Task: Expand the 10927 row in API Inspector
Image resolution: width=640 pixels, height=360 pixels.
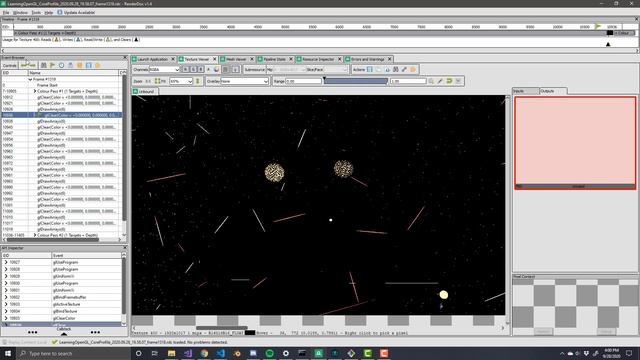Action: tap(6, 262)
